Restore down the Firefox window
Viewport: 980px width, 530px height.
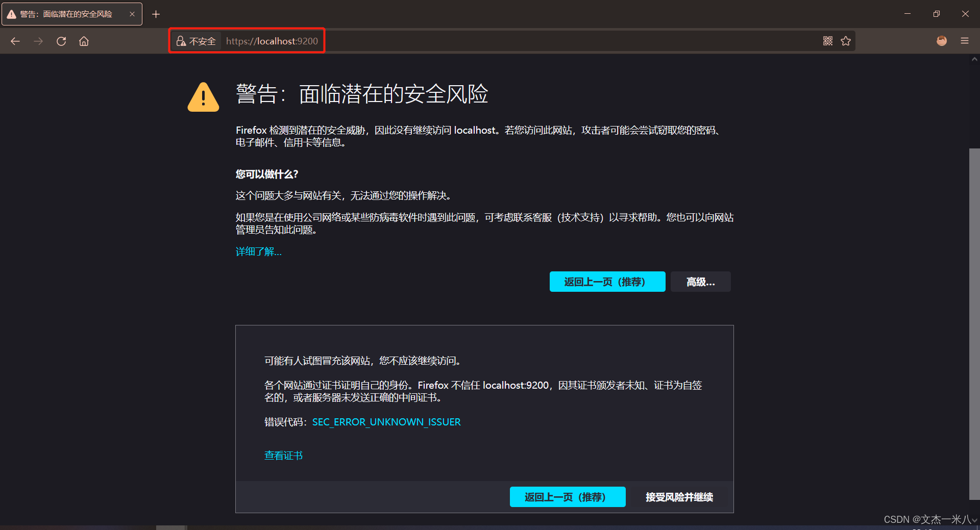[936, 14]
